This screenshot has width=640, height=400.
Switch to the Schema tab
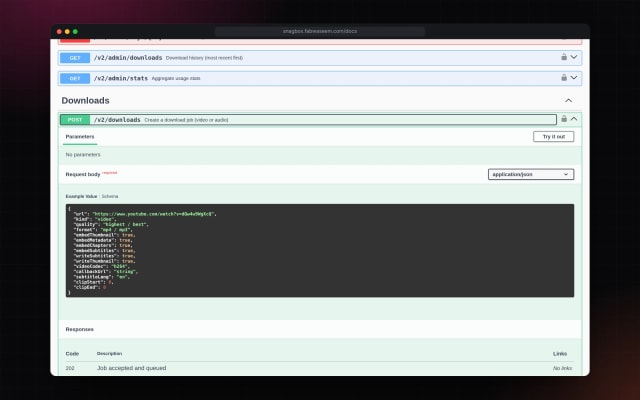click(110, 196)
